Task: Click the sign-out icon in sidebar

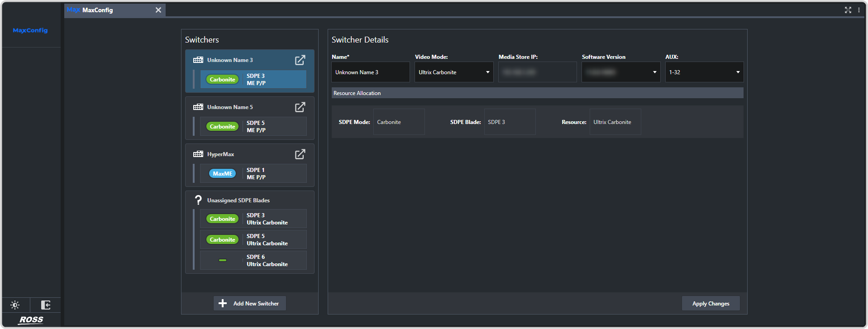Action: coord(46,305)
